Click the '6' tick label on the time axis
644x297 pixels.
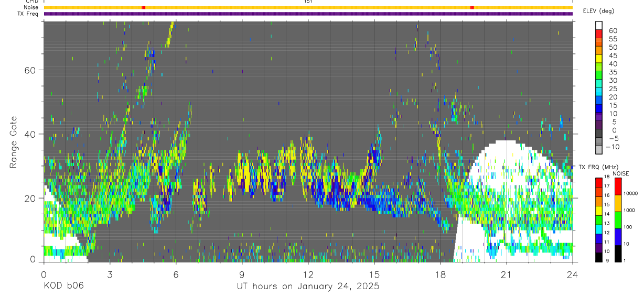coord(176,274)
